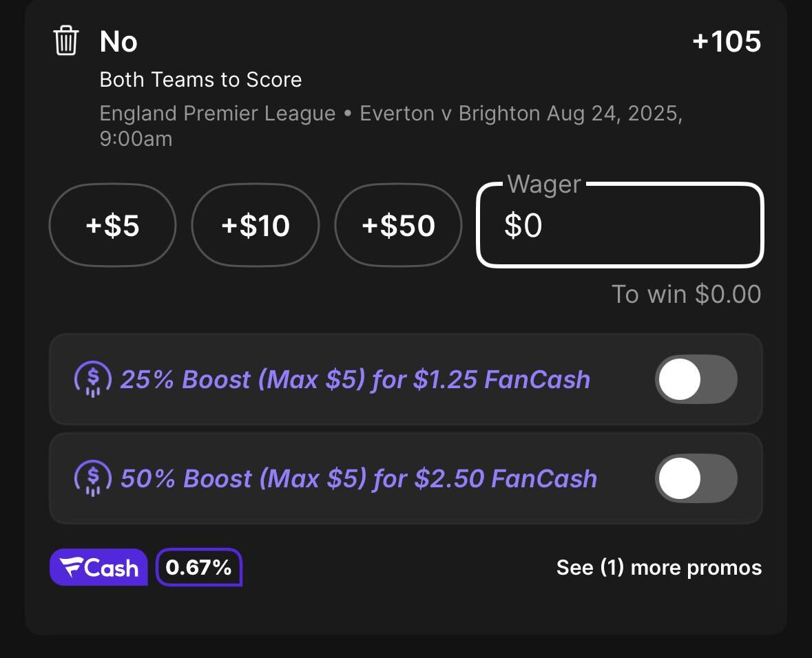Screen dimensions: 812x658
Task: Click the Wager field label
Action: point(544,184)
